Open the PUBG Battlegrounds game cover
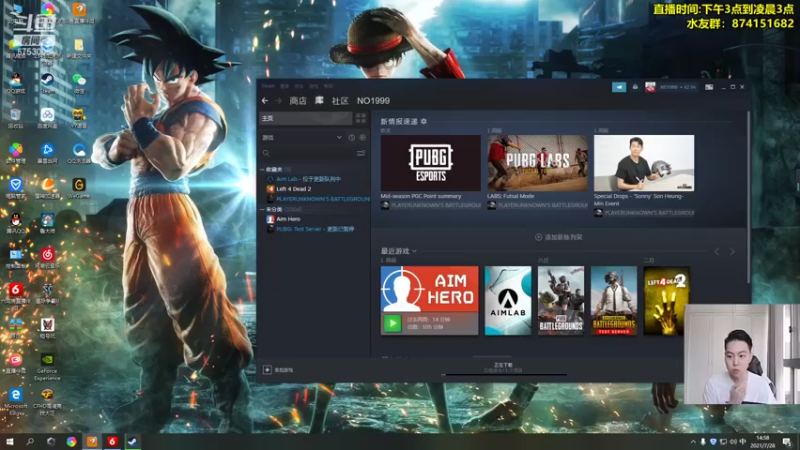 pyautogui.click(x=561, y=301)
